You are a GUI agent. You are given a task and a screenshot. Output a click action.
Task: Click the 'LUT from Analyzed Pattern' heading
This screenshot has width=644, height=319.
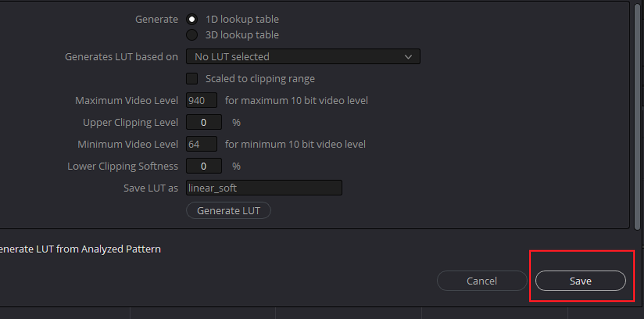point(99,249)
